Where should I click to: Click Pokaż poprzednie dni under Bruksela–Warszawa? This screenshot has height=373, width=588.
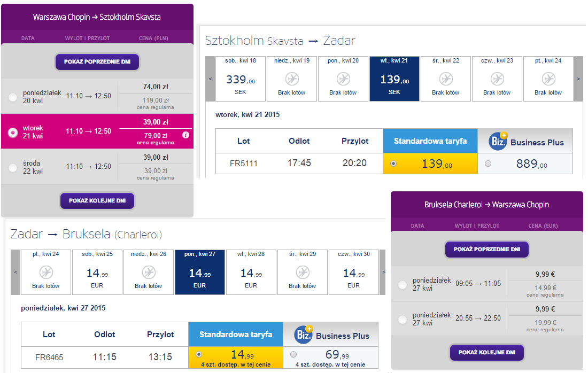click(487, 250)
